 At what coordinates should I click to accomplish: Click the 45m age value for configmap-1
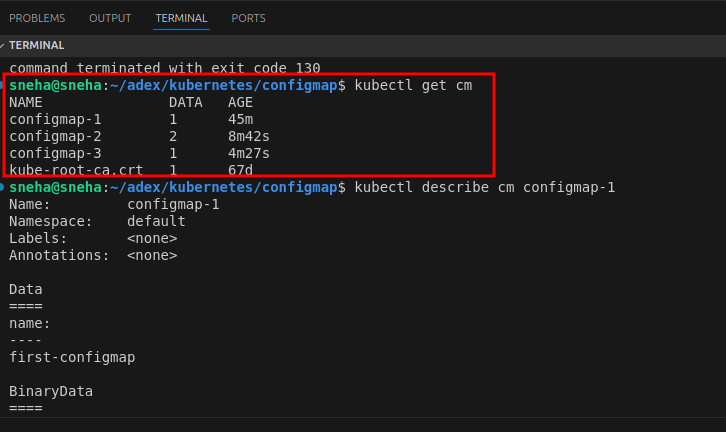tap(241, 119)
